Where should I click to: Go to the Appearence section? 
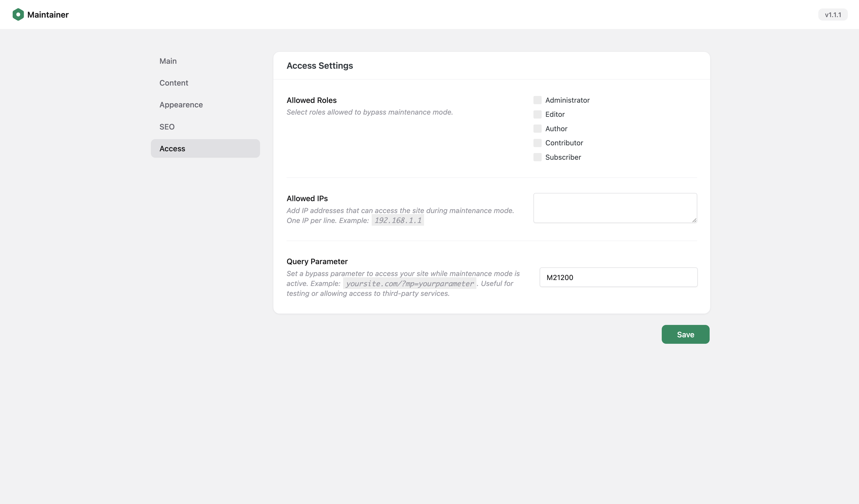click(x=181, y=105)
